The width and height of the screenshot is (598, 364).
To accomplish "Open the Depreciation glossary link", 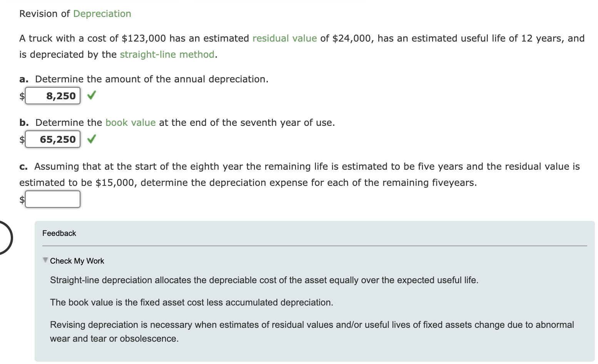I will [102, 13].
